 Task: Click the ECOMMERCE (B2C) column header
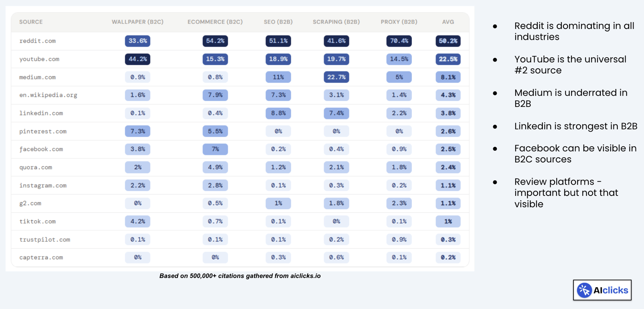[215, 22]
